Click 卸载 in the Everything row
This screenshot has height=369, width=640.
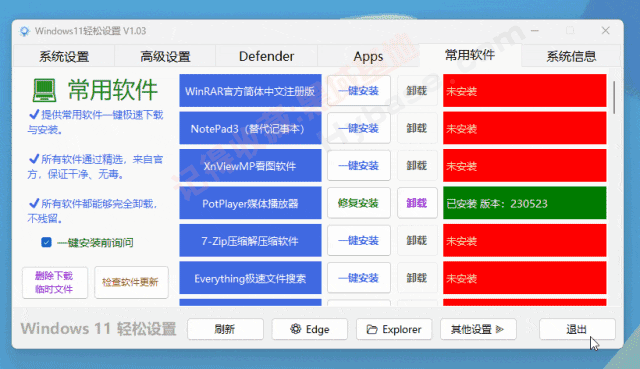tap(417, 278)
